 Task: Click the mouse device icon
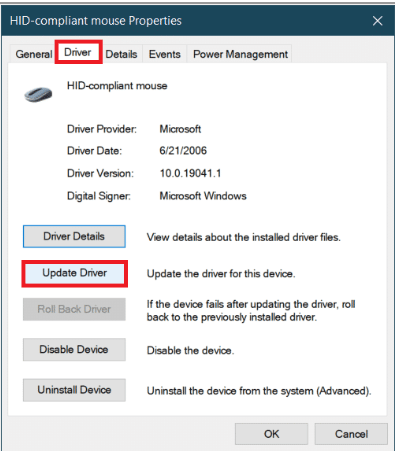pyautogui.click(x=38, y=94)
